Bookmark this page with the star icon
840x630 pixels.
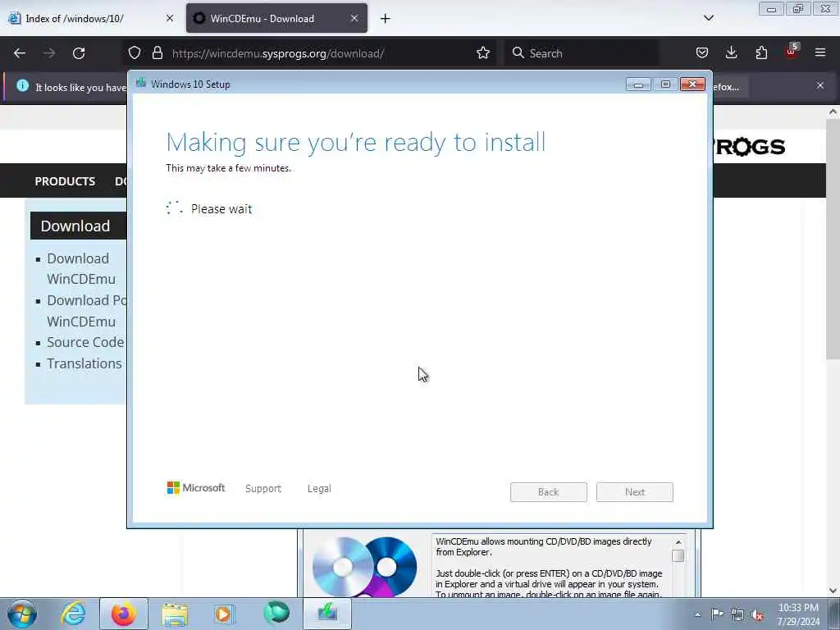tap(482, 53)
